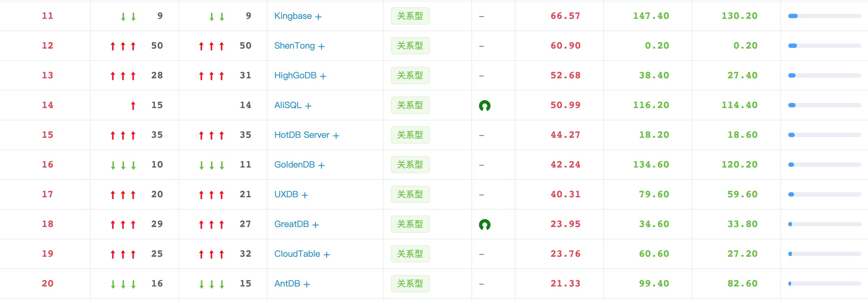
Task: Expand CloudTable via its plus icon
Action: pos(326,255)
